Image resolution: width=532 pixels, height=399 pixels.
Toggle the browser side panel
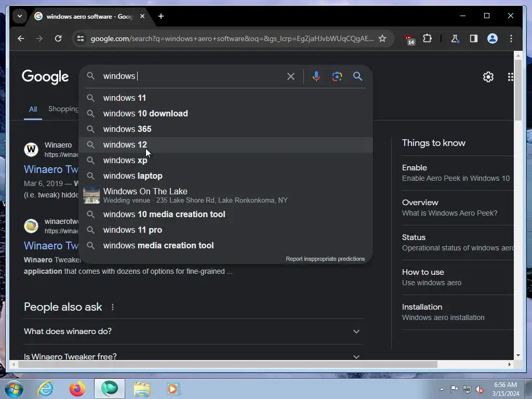pos(474,38)
